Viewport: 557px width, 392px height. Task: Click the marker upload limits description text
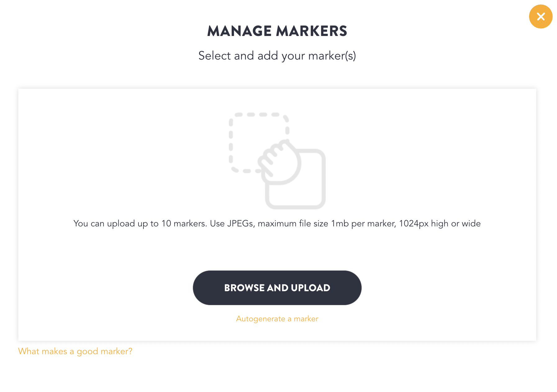pyautogui.click(x=277, y=224)
